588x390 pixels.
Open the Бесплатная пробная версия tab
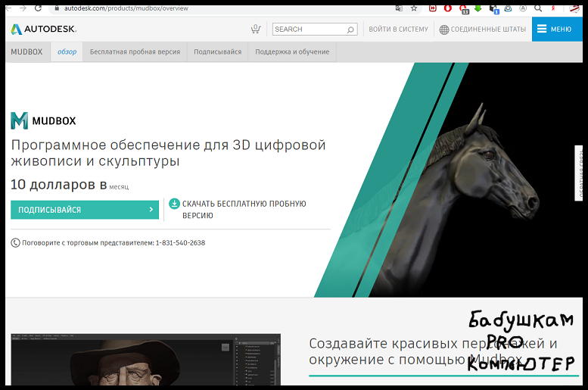135,51
